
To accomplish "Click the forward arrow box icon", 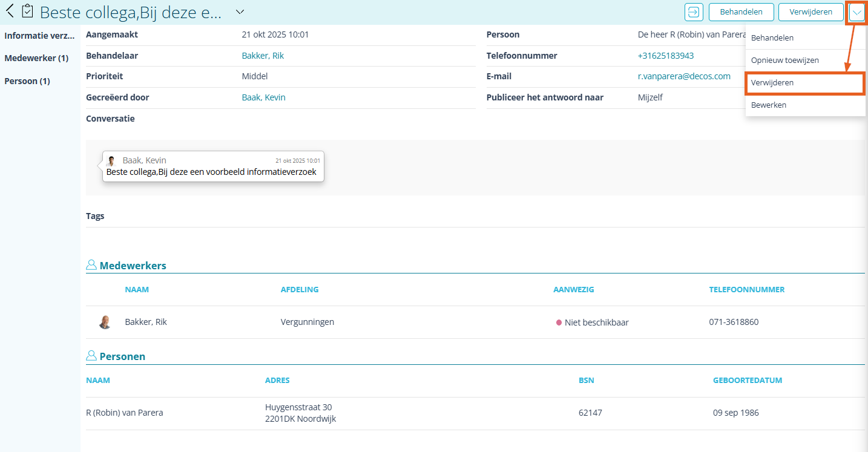I will 693,11.
